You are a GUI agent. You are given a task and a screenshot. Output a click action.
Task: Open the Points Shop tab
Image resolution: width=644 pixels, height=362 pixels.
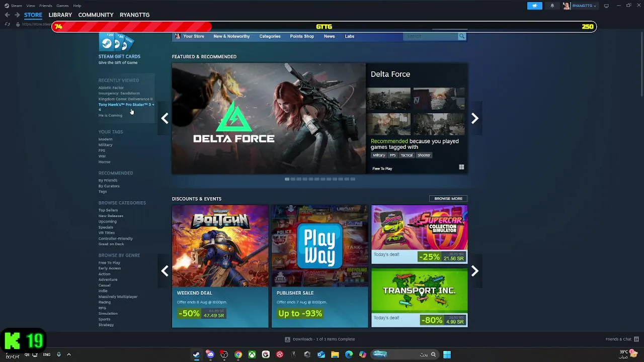click(302, 36)
